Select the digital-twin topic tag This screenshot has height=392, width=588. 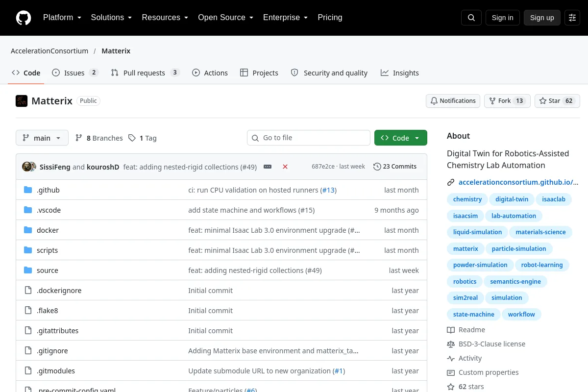(512, 199)
